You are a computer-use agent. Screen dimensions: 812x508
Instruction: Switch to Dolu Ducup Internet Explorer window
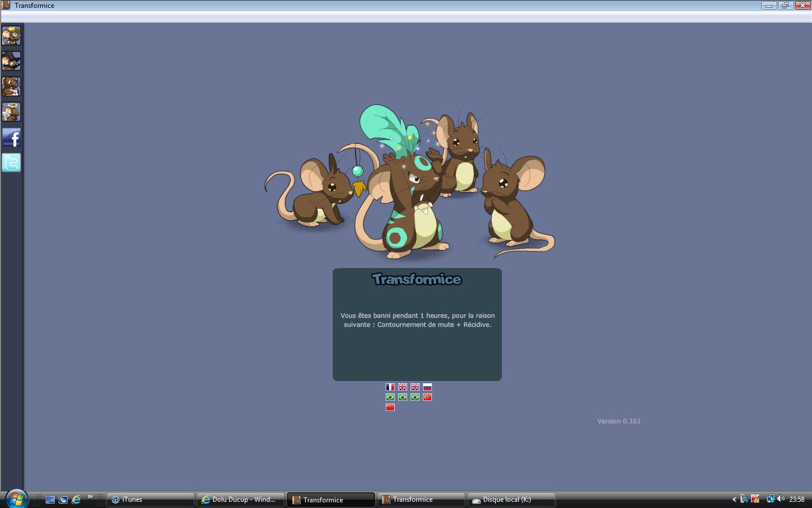point(241,500)
